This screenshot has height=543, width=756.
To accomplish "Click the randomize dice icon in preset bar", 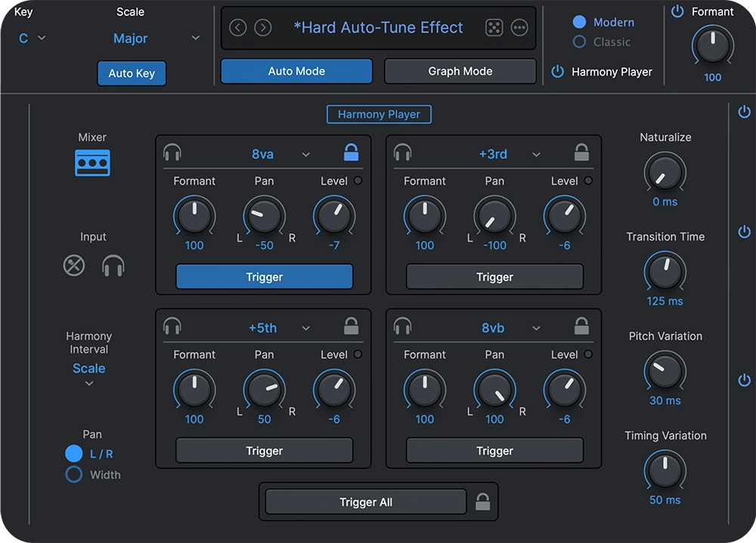I will click(x=494, y=28).
